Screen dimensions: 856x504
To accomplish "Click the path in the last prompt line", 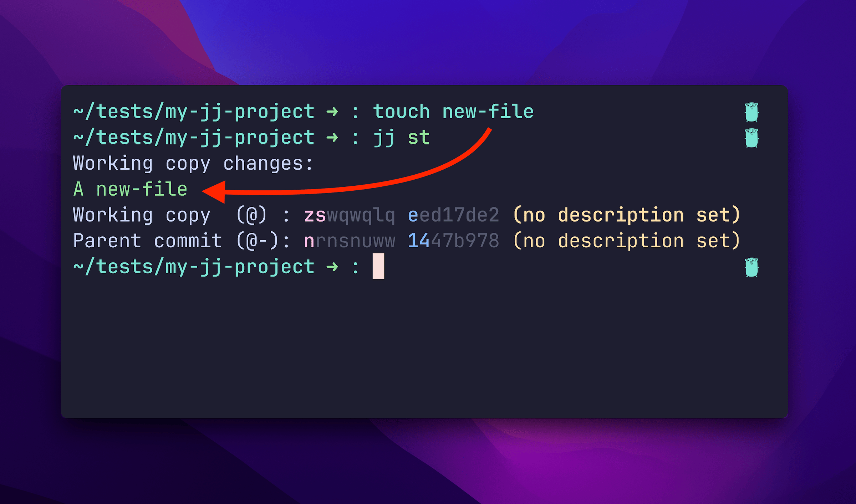I will coord(194,267).
